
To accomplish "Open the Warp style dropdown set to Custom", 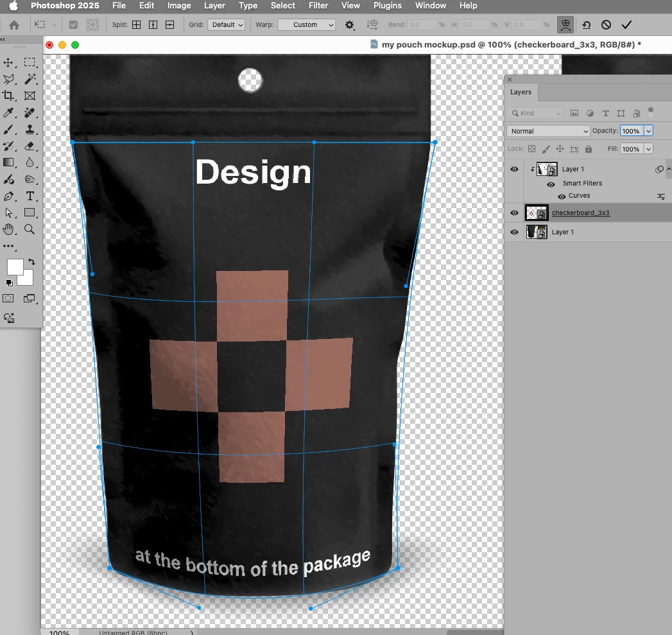I will click(306, 25).
